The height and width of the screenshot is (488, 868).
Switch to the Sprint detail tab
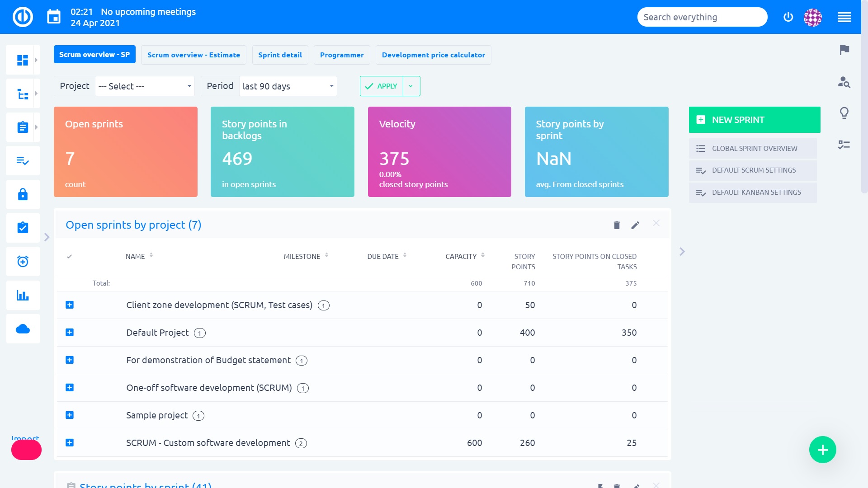tap(280, 55)
